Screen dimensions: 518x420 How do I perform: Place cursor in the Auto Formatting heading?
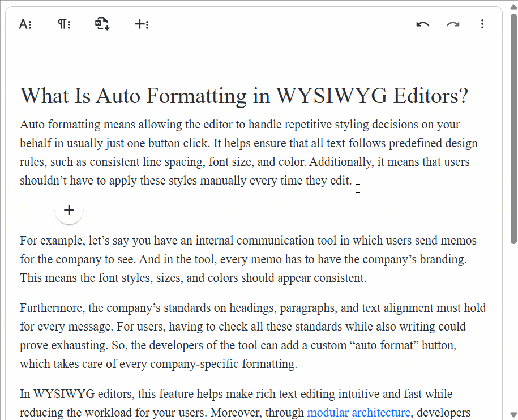(243, 96)
